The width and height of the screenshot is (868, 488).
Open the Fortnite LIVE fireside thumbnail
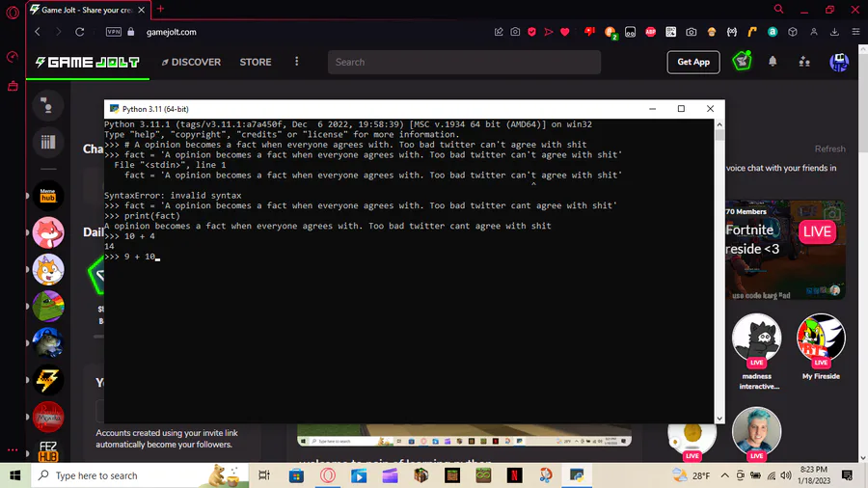pos(785,250)
